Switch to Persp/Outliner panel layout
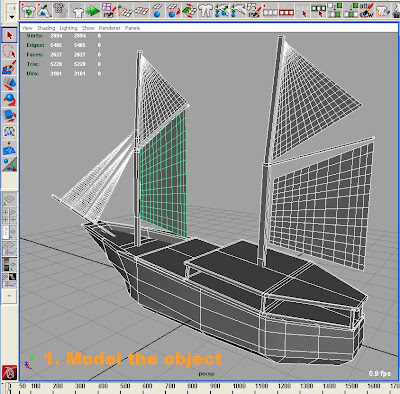This screenshot has width=400, height=394. click(x=9, y=232)
